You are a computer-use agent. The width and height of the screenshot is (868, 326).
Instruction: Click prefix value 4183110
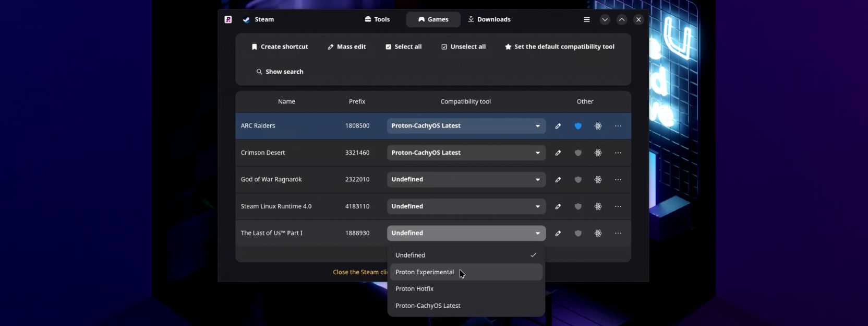click(357, 206)
